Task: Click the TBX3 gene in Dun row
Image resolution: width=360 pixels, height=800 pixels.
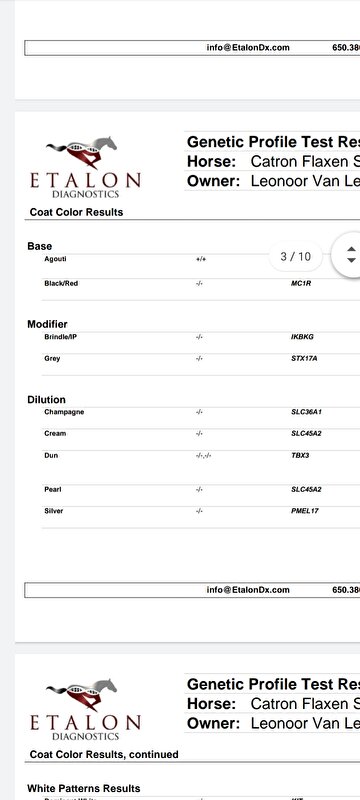Action: click(x=300, y=455)
